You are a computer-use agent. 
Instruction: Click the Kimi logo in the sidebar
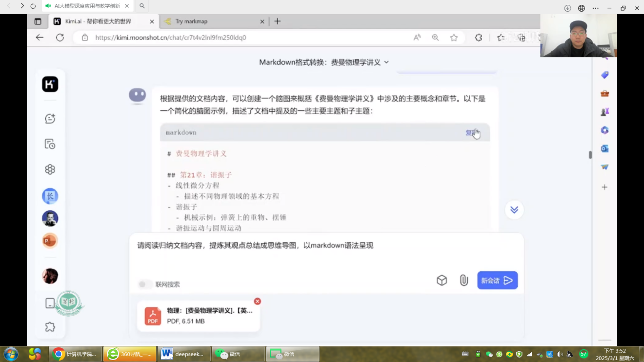click(50, 84)
